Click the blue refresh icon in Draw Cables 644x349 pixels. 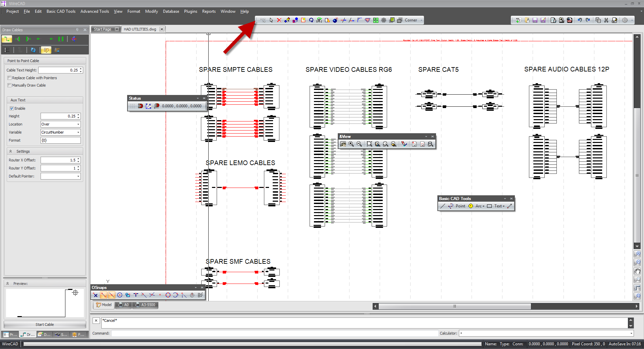[33, 50]
